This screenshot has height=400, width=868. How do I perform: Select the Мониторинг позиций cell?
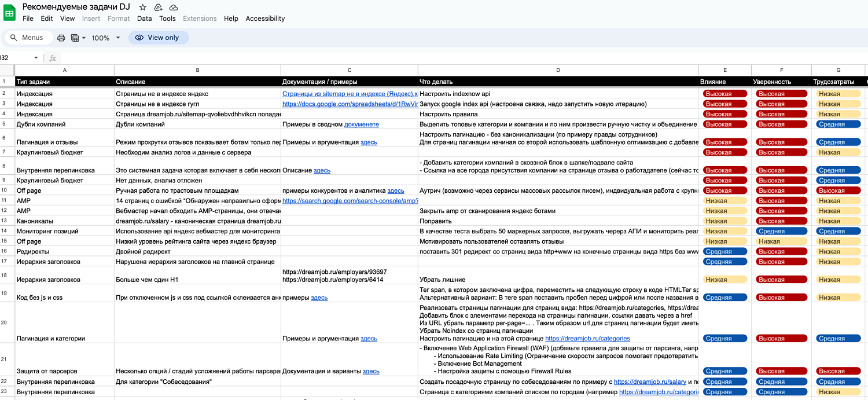[64, 232]
